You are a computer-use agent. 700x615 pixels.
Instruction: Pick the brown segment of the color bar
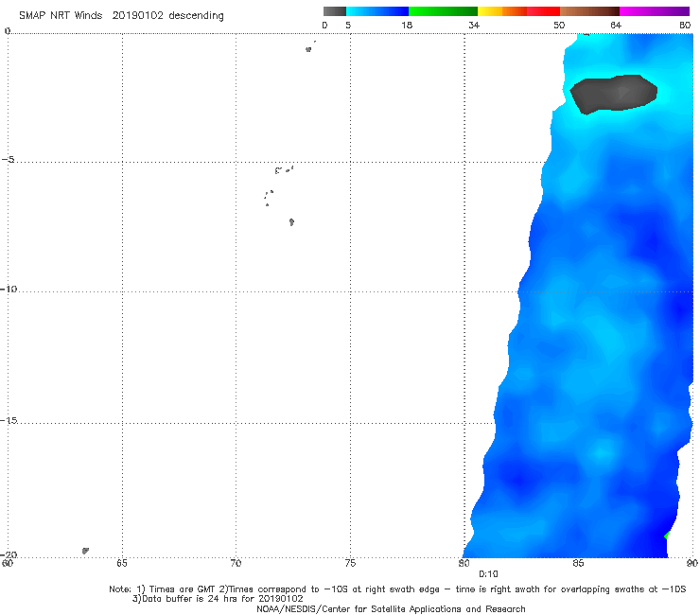point(589,11)
